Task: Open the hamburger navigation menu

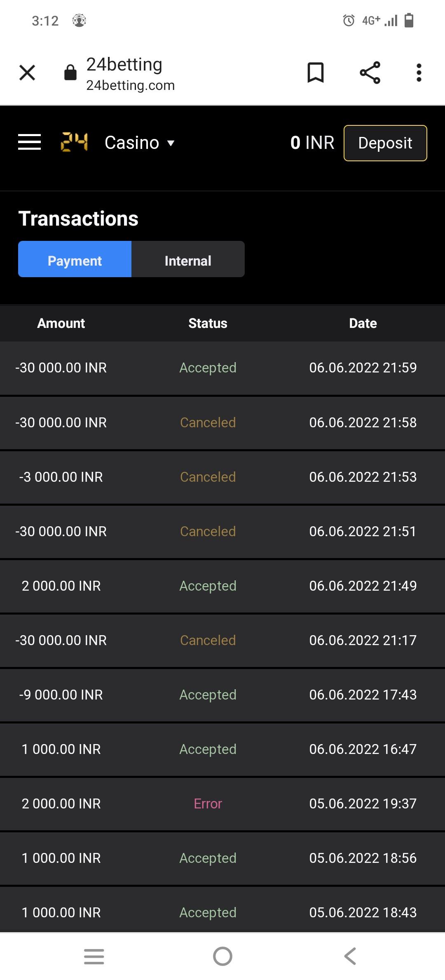Action: [x=30, y=142]
